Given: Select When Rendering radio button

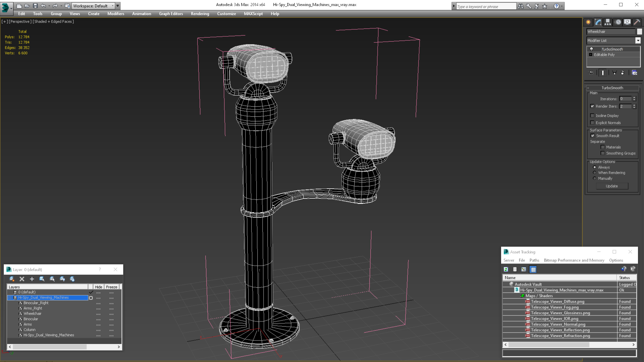Looking at the screenshot, I should (595, 173).
